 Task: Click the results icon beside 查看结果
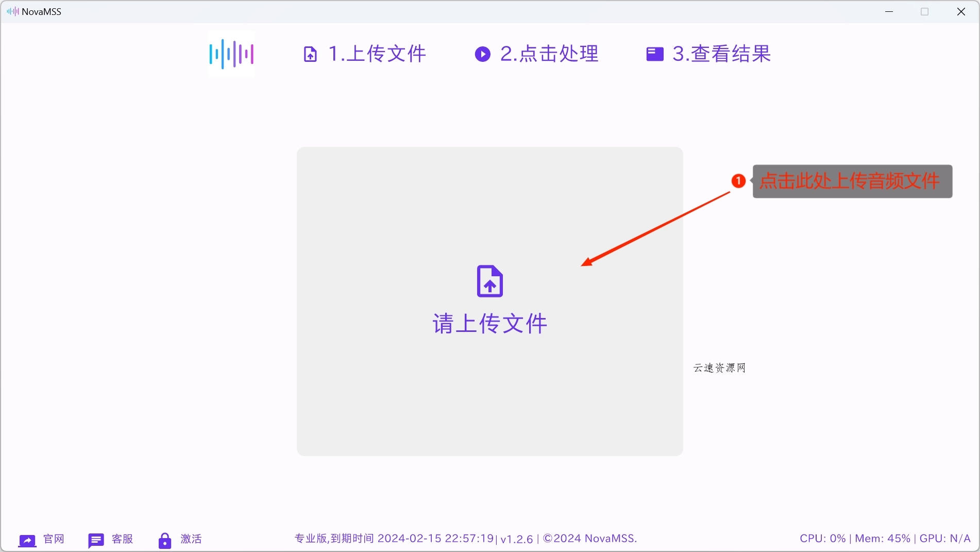tap(654, 54)
